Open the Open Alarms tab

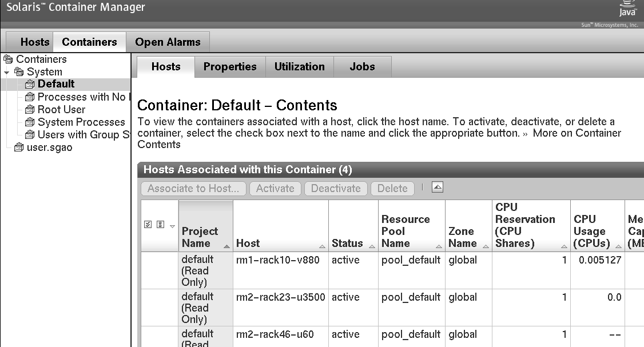click(x=168, y=42)
